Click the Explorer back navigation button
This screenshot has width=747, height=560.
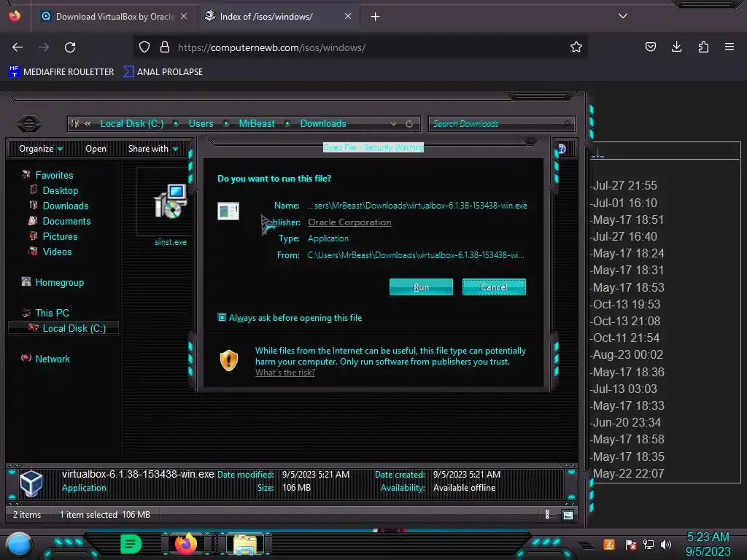coord(29,124)
